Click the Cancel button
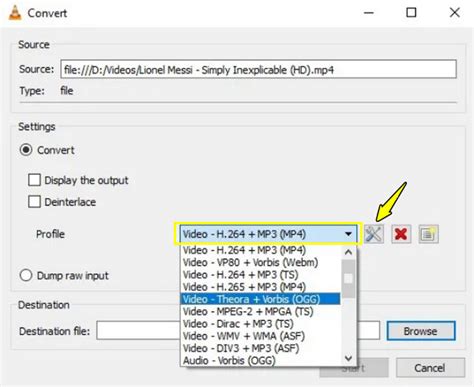 click(430, 368)
